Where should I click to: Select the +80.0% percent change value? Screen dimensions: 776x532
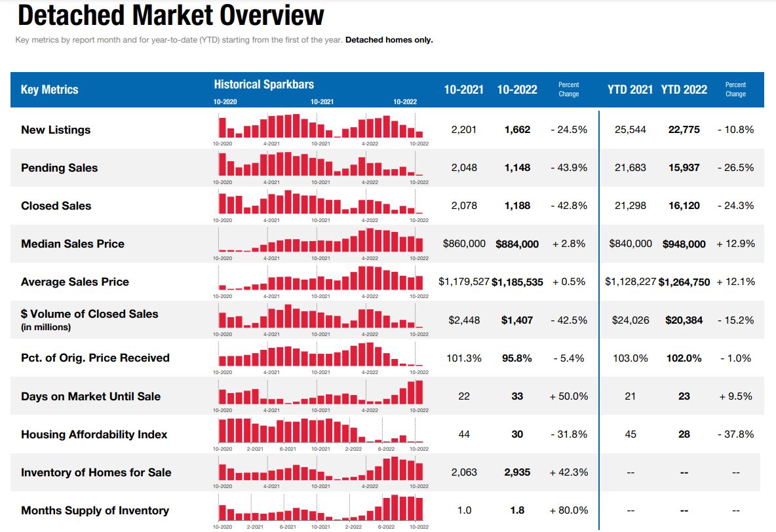click(570, 509)
